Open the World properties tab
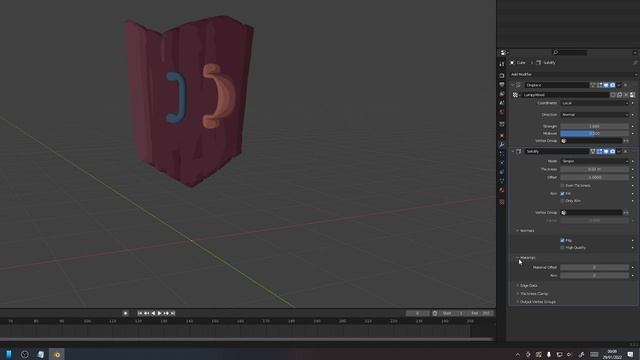This screenshot has width=640, height=360. pyautogui.click(x=502, y=112)
